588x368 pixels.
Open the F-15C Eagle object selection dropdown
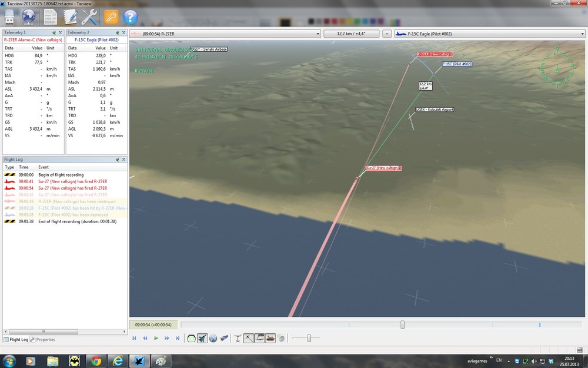490,34
